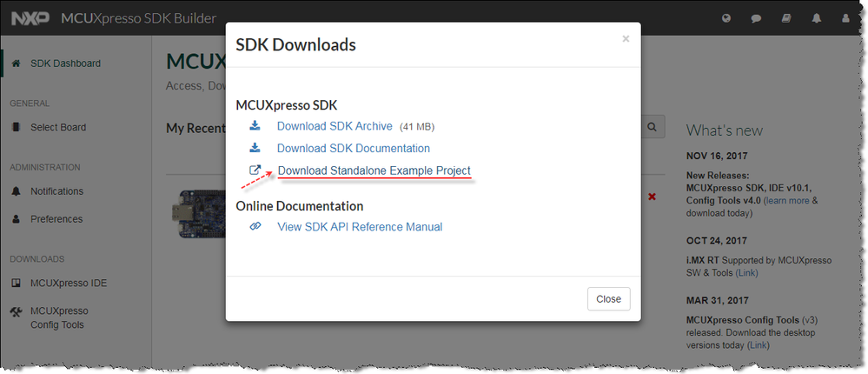This screenshot has height=374, width=868.
Task: Click the external-link icon beside Standalone Example
Action: point(255,170)
